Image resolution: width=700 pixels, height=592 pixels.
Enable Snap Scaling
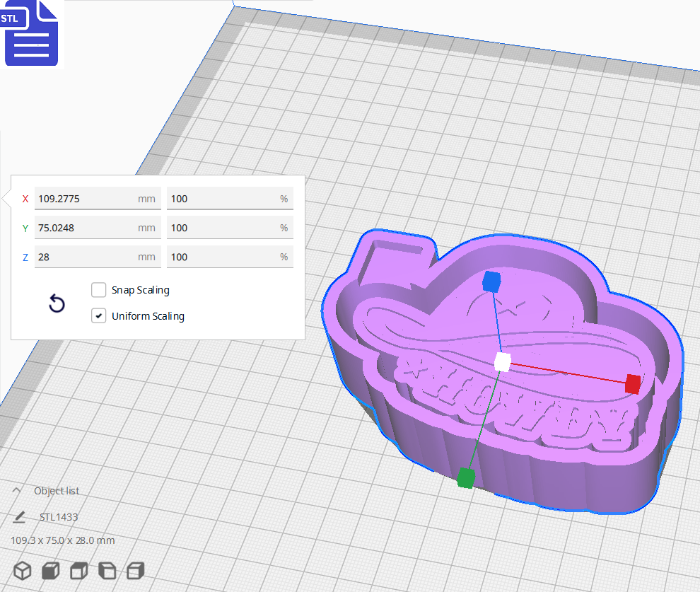(98, 289)
